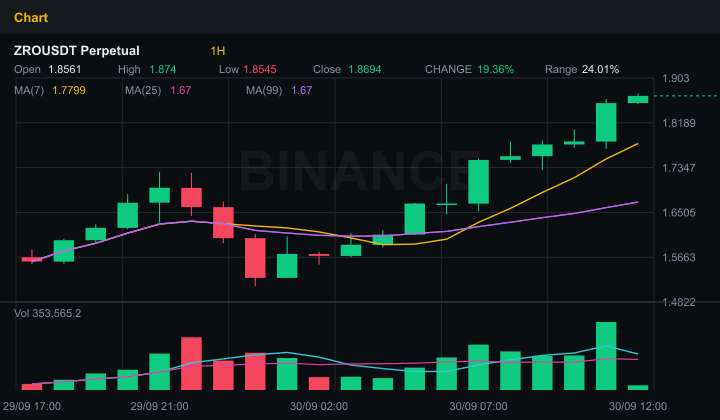Screen dimensions: 720x420
Task: Select the Chart tab header
Action: click(31, 17)
